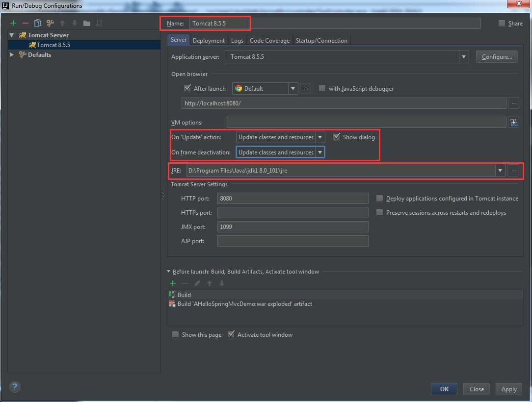The image size is (532, 402).
Task: Switch to the Startup/Connection tab
Action: (x=321, y=40)
